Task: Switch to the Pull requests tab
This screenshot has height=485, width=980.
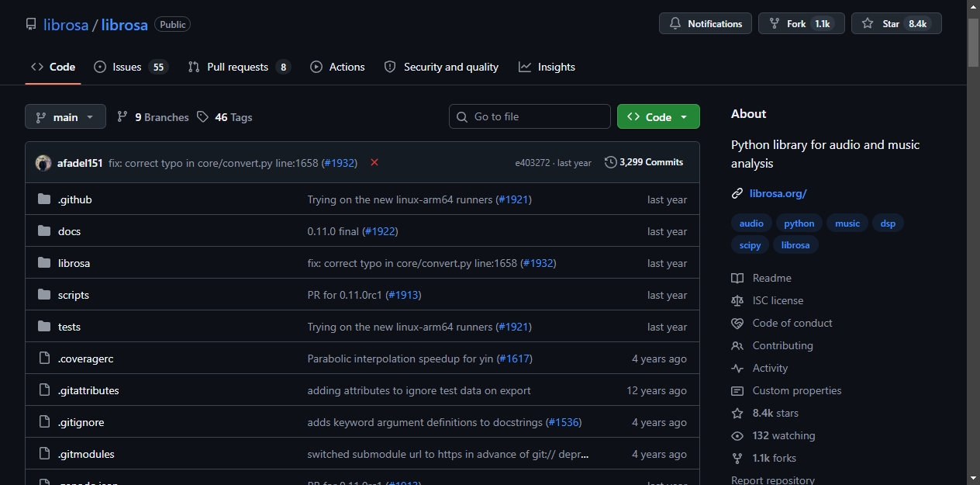Action: point(239,67)
